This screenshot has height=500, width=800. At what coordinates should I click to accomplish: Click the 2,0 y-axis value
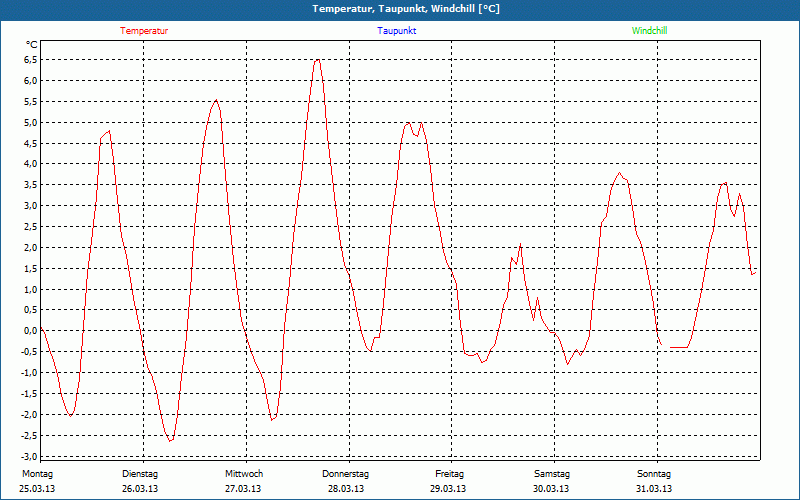coord(31,247)
